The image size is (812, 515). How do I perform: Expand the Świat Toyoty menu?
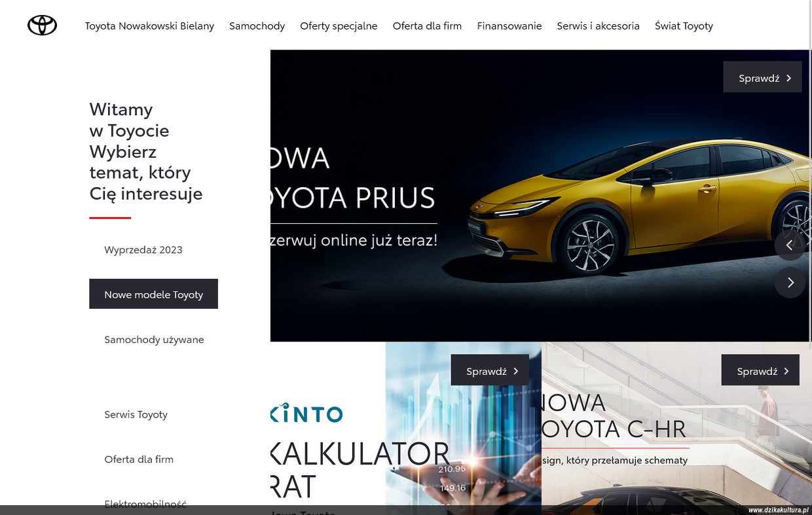point(684,26)
